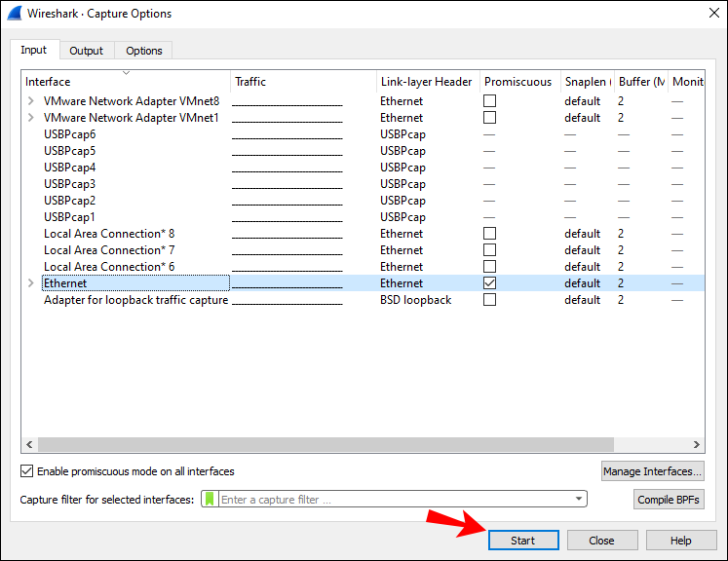The image size is (728, 561).
Task: Click the horizontal scrollbar thumb
Action: 326,444
